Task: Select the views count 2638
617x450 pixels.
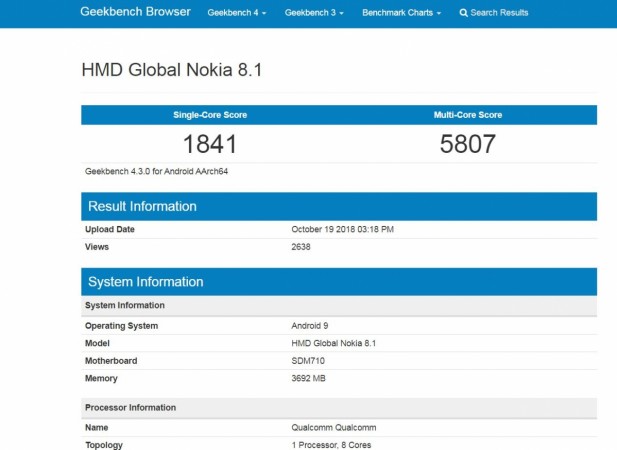Action: coord(301,247)
